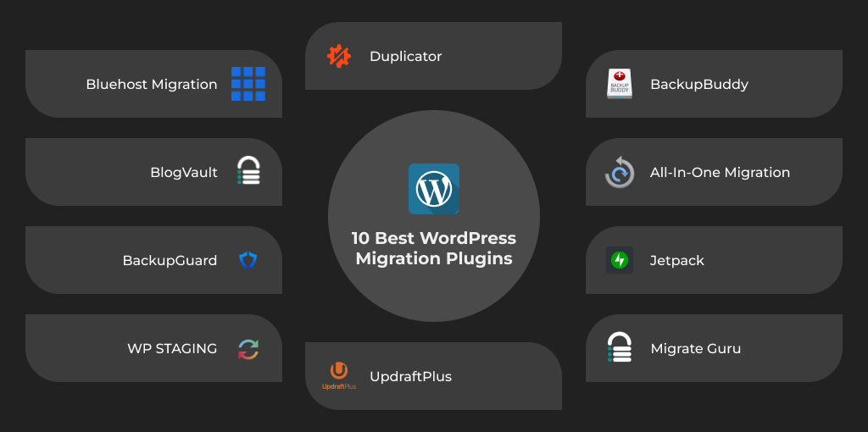Click the Jetpack green lightning icon

pyautogui.click(x=620, y=260)
